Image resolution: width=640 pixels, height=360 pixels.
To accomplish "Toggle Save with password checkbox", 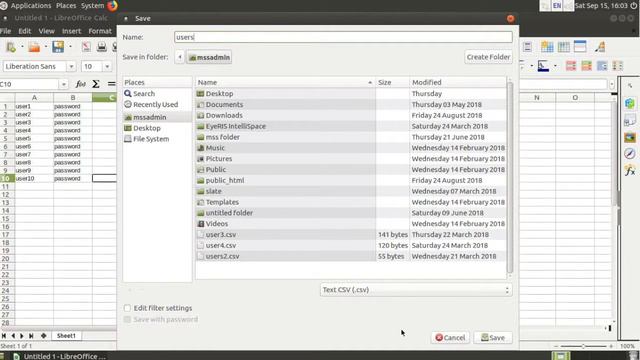I will coord(127,319).
